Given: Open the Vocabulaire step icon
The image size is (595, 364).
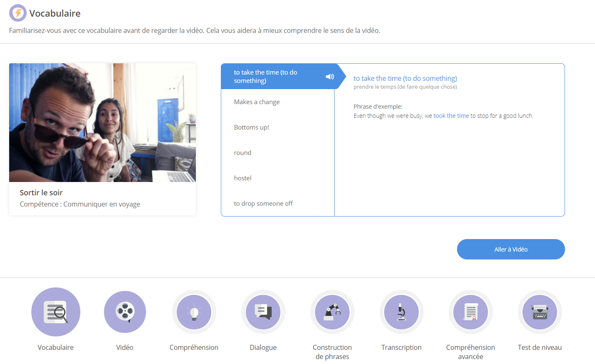Looking at the screenshot, I should pos(56,312).
